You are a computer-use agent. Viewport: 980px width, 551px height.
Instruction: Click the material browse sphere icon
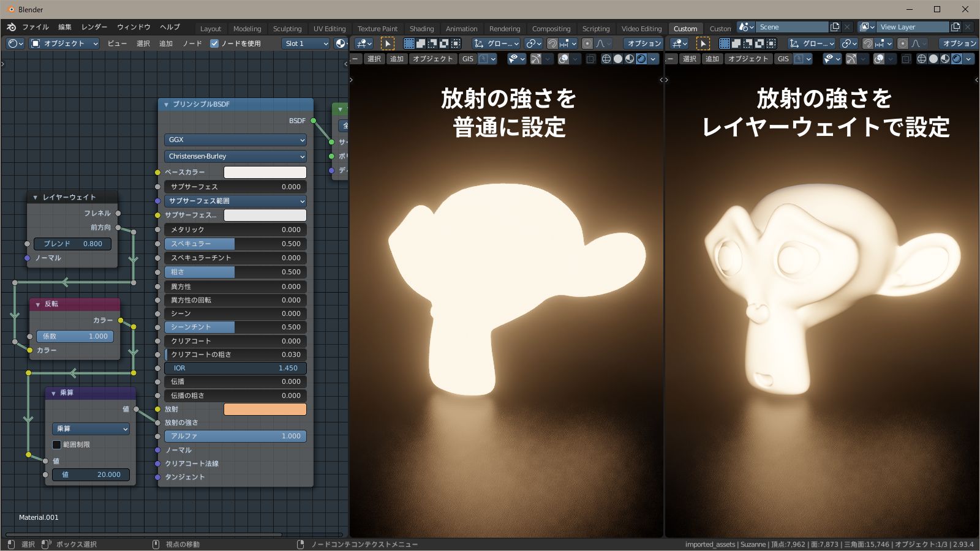pyautogui.click(x=341, y=43)
